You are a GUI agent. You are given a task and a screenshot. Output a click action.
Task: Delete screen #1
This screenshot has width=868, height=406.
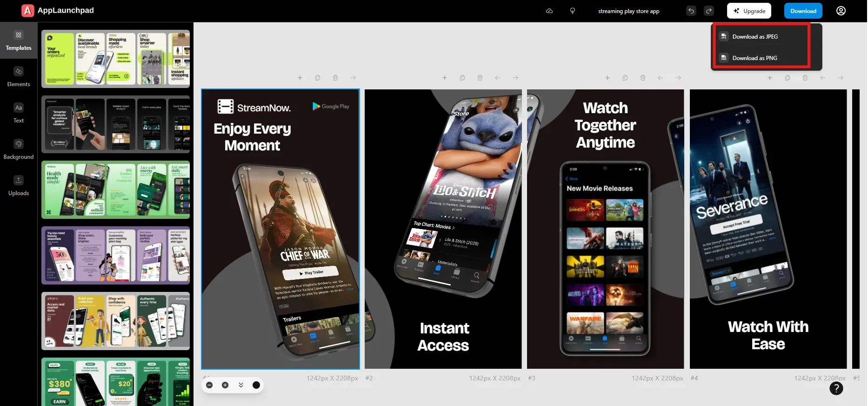(335, 78)
